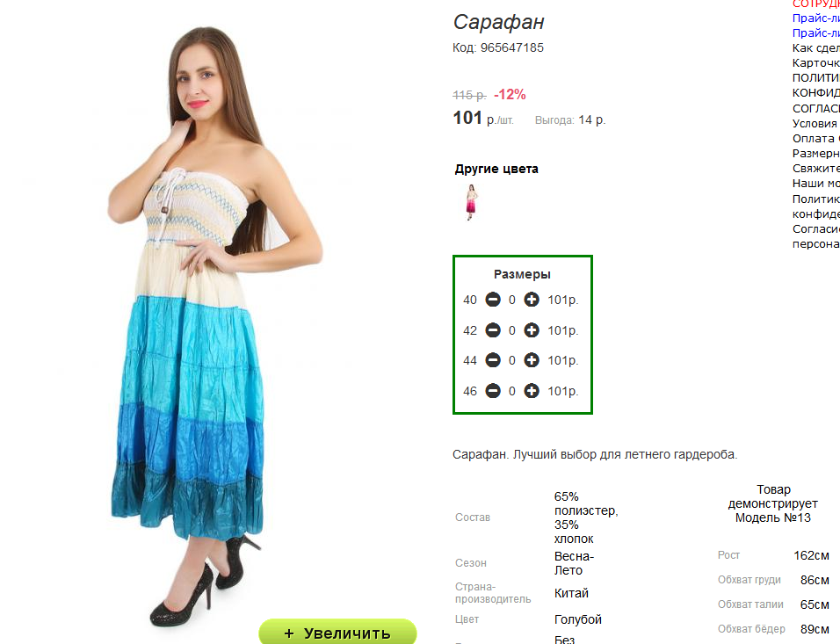The height and width of the screenshot is (644, 840).
Task: Increase quantity for size 46
Action: click(x=532, y=391)
